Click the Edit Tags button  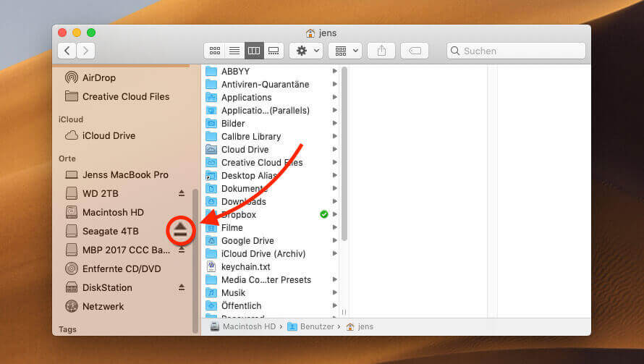(x=414, y=51)
